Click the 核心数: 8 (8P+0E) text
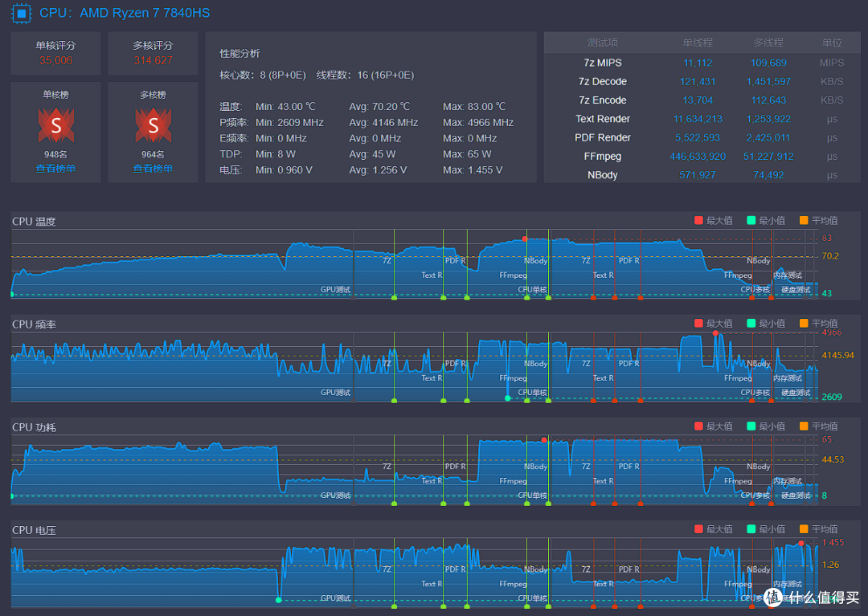Viewport: 868px width, 616px height. (262, 75)
